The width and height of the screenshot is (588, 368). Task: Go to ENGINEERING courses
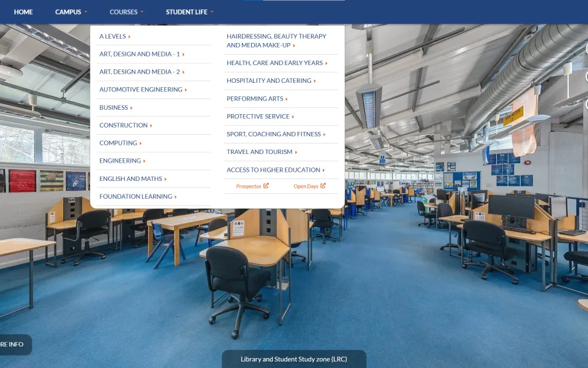(123, 161)
